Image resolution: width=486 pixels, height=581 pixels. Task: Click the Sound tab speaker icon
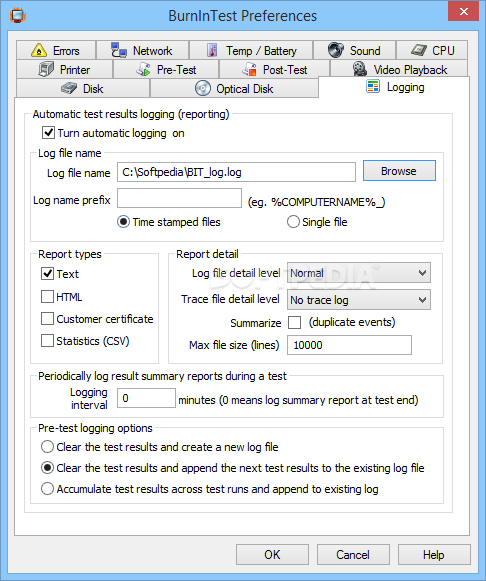pyautogui.click(x=336, y=50)
